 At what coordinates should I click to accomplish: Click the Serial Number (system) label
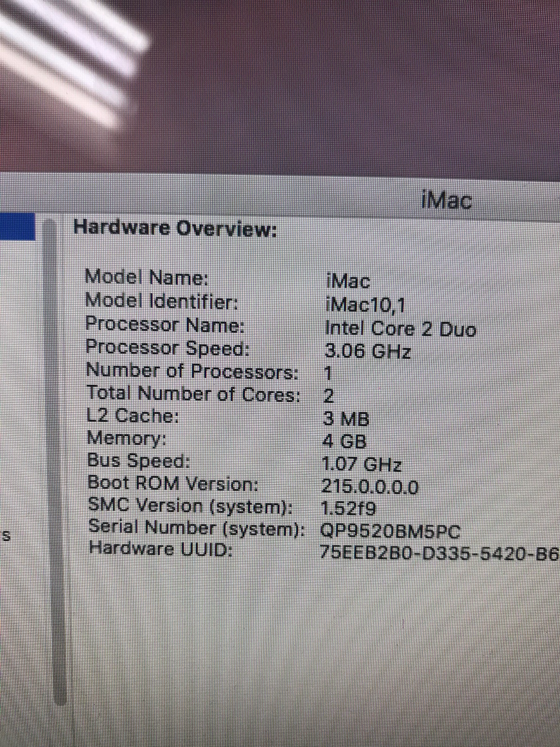click(197, 527)
